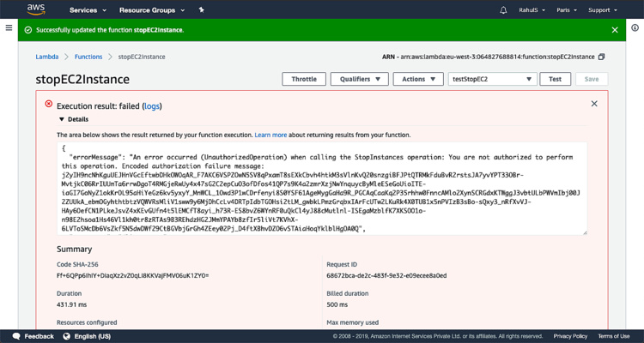The width and height of the screenshot is (644, 343).
Task: Click the Test button
Action: coord(555,79)
